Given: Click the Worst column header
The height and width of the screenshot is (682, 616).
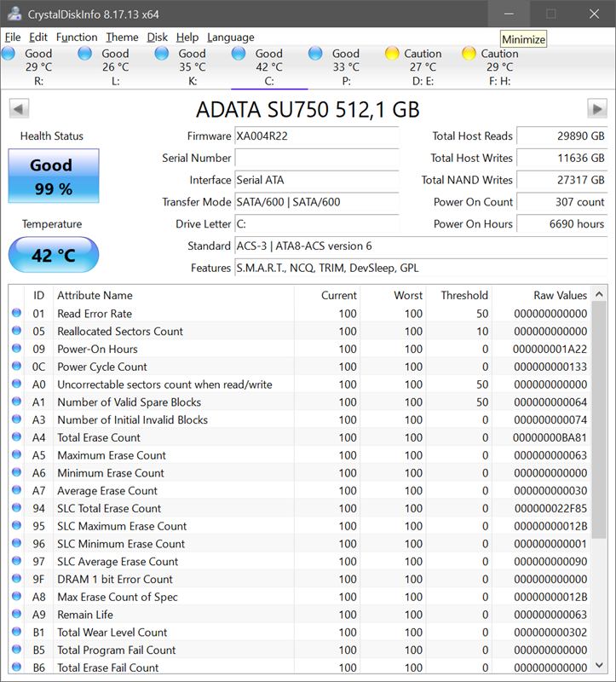Looking at the screenshot, I should click(393, 295).
